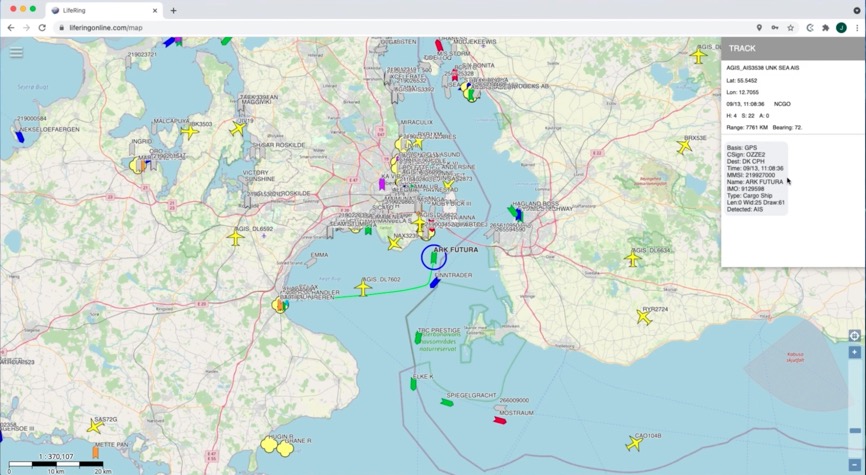The image size is (866, 475).
Task: Reload the page with the refresh button
Action: click(x=42, y=28)
